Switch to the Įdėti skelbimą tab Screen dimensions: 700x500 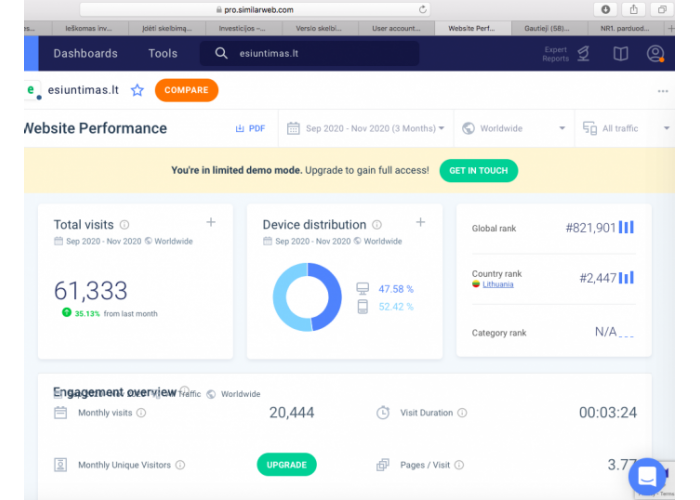(167, 28)
